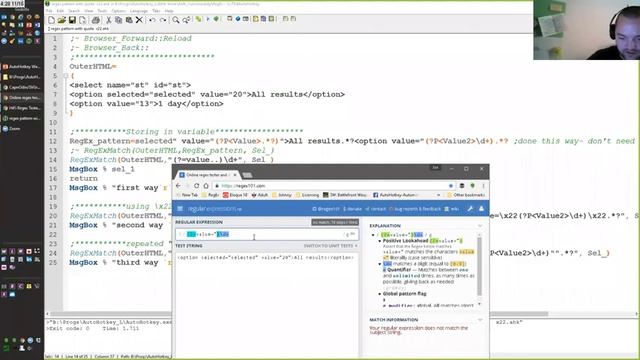Click the browser Home icon
Image resolution: width=640 pixels, height=360 pixels.
(x=206, y=186)
